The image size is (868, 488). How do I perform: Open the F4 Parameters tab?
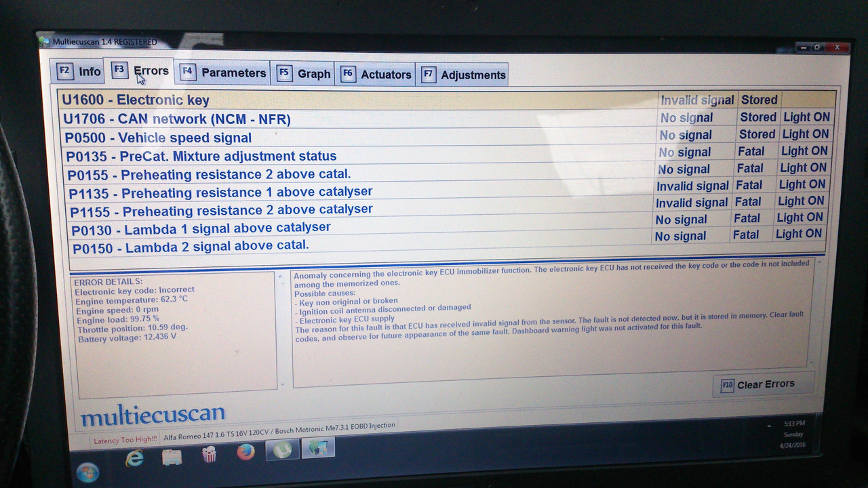click(x=224, y=73)
